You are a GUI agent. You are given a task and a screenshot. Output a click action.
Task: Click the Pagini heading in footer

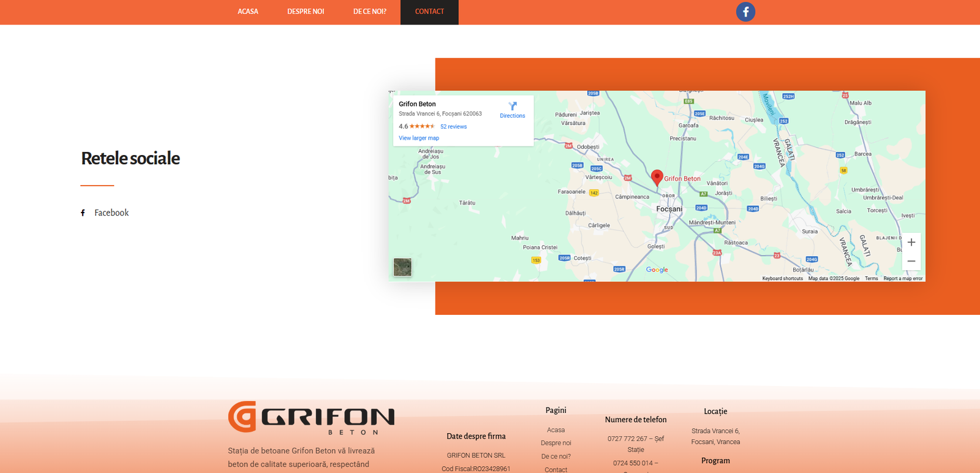point(556,411)
